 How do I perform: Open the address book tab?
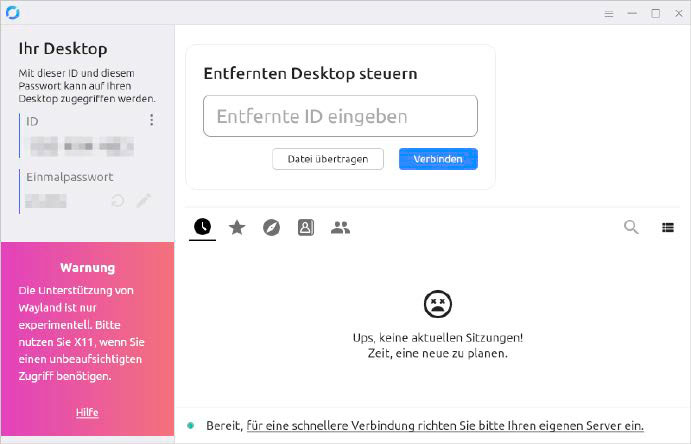(x=306, y=228)
